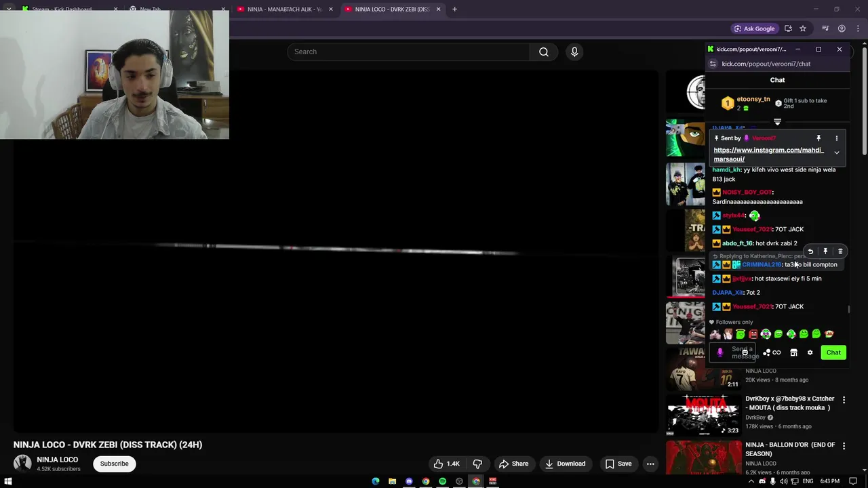
Task: Click the Share button
Action: 513,464
